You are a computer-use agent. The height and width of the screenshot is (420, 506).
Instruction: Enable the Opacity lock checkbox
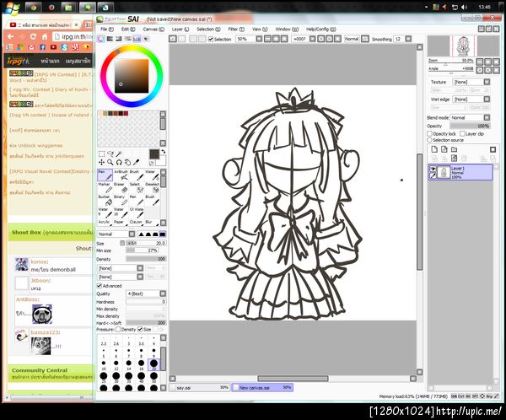coord(429,133)
